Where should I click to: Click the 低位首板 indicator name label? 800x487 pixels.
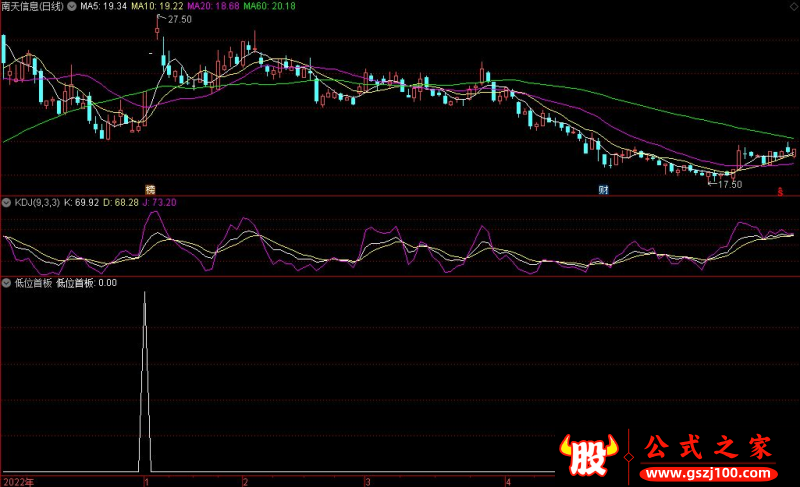[33, 282]
